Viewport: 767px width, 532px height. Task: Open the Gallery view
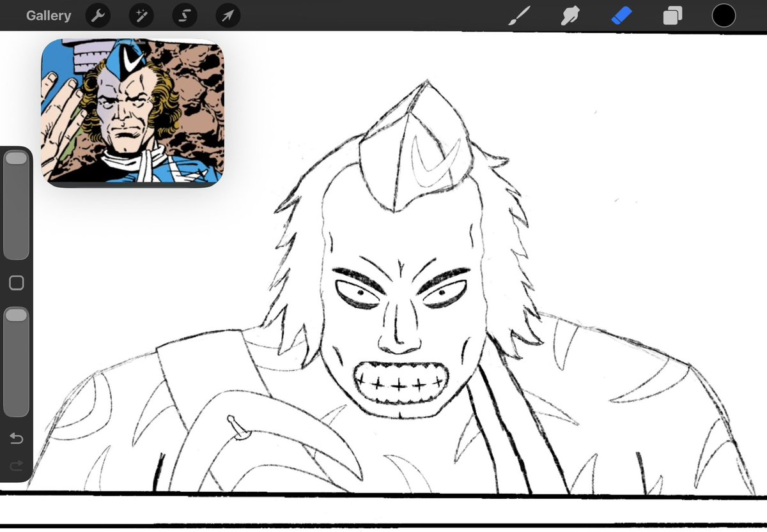(x=49, y=15)
